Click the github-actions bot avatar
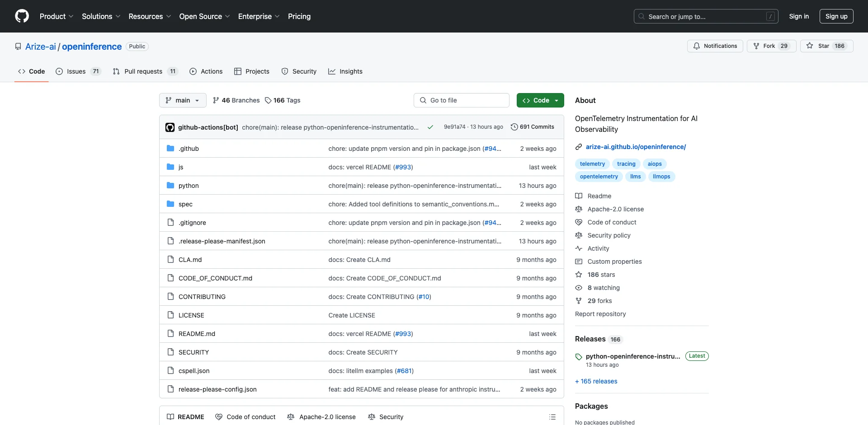Viewport: 868px width, 425px height. click(x=170, y=127)
